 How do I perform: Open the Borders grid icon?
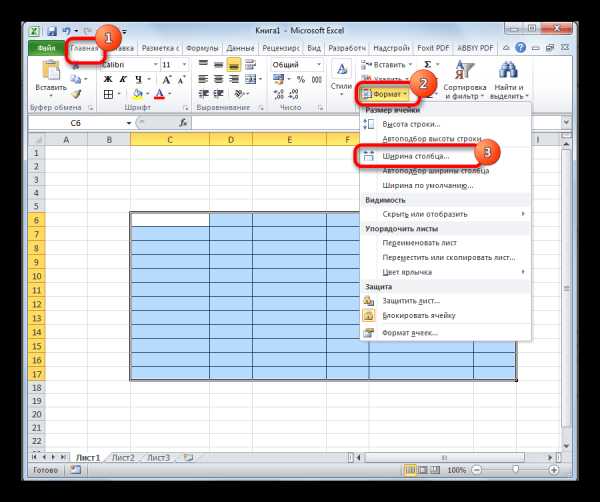109,94
